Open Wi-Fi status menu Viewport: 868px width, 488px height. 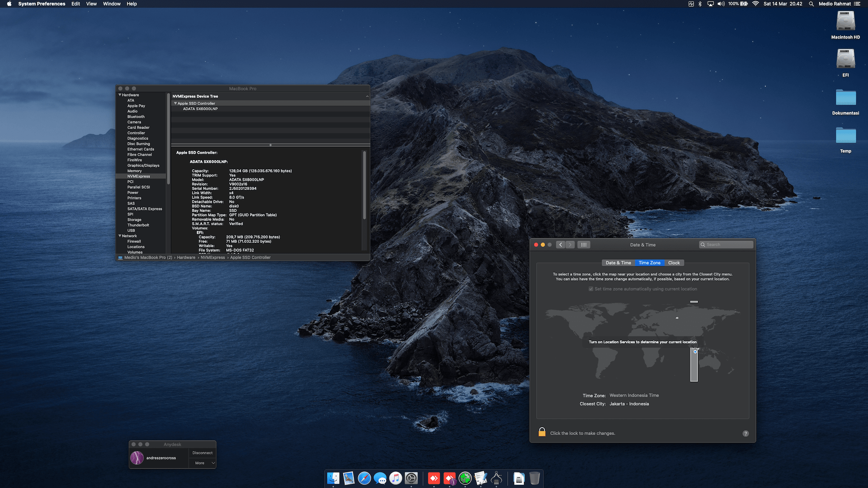point(755,4)
